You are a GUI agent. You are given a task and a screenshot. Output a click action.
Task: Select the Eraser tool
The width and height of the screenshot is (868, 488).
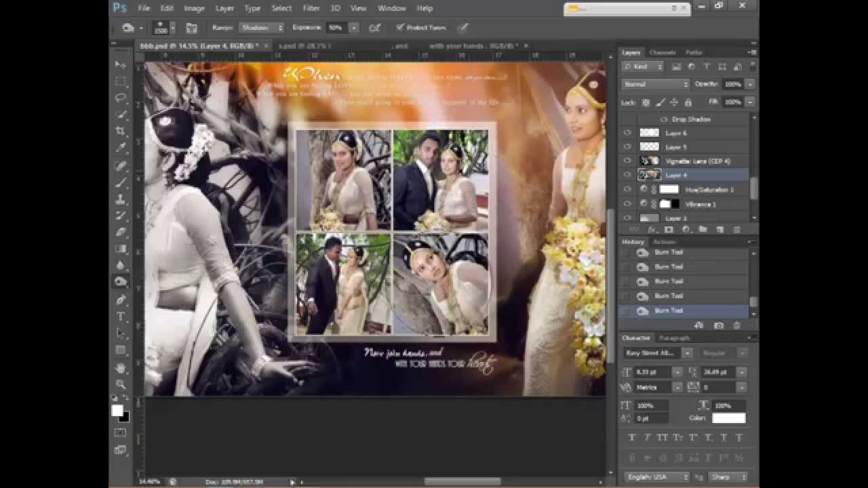click(121, 232)
